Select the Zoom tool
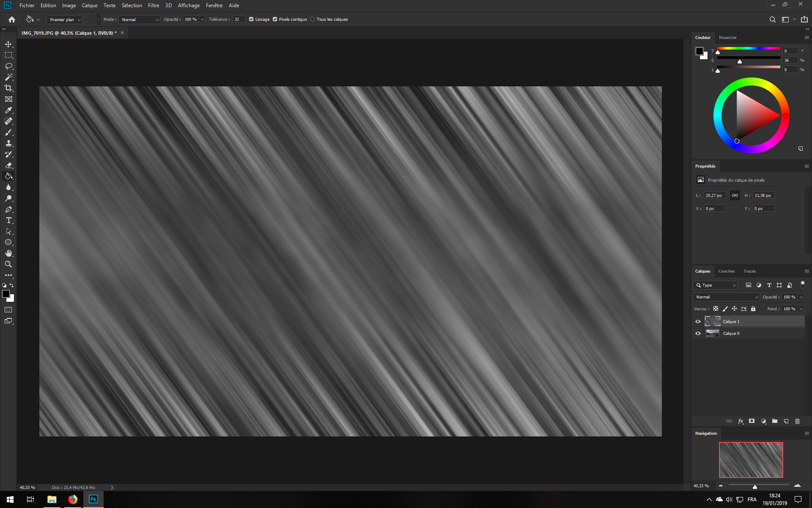 point(8,264)
